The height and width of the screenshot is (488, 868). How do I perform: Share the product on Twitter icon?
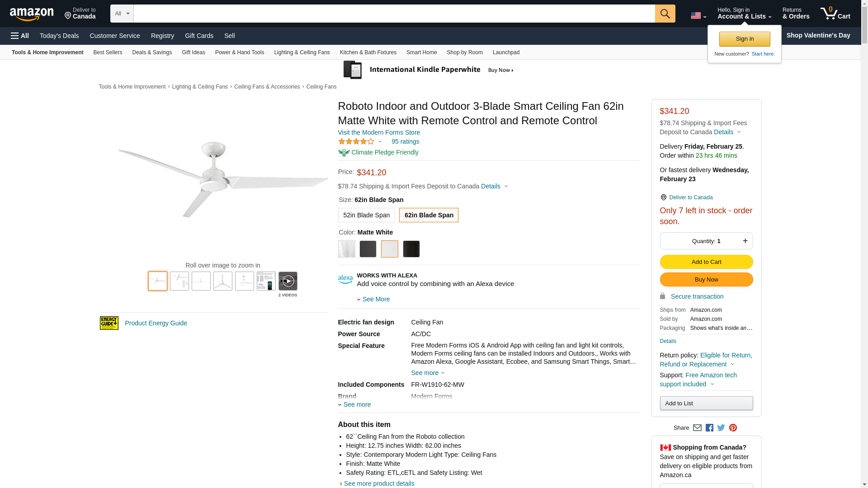tap(721, 428)
